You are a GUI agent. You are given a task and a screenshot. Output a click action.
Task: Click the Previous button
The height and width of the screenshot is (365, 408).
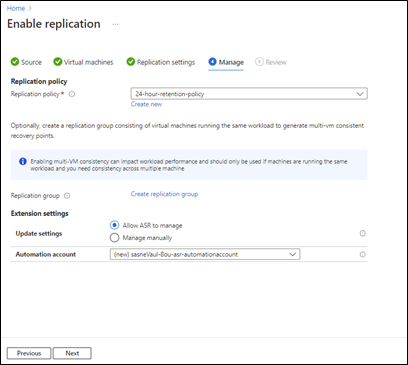(29, 353)
